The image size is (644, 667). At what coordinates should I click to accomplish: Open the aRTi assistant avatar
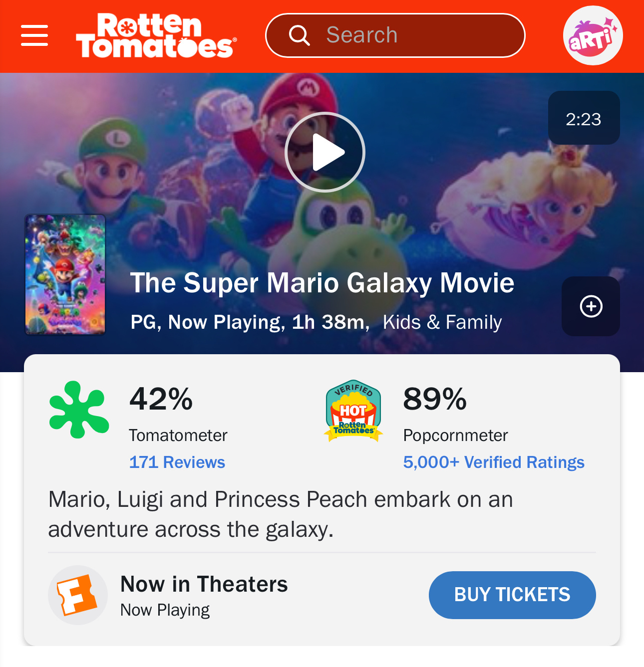pos(593,35)
